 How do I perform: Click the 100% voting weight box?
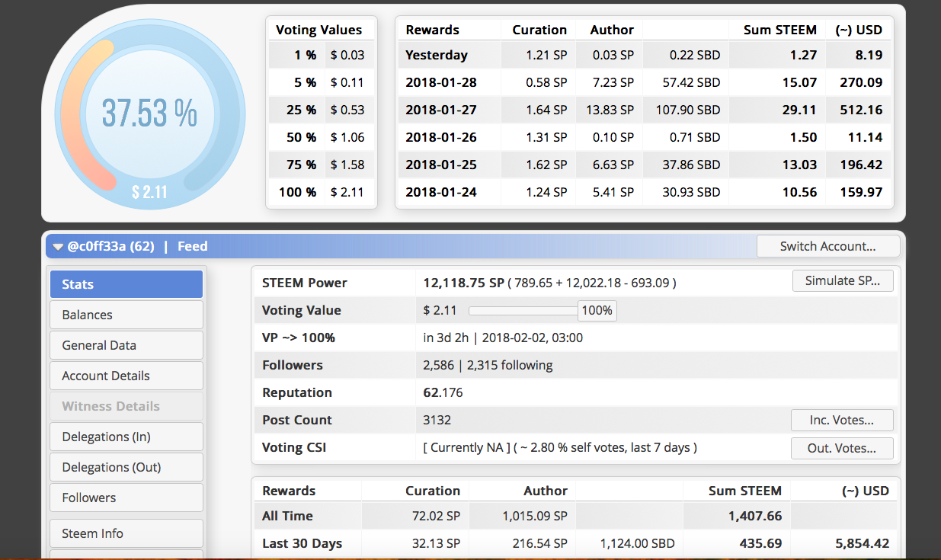(597, 311)
